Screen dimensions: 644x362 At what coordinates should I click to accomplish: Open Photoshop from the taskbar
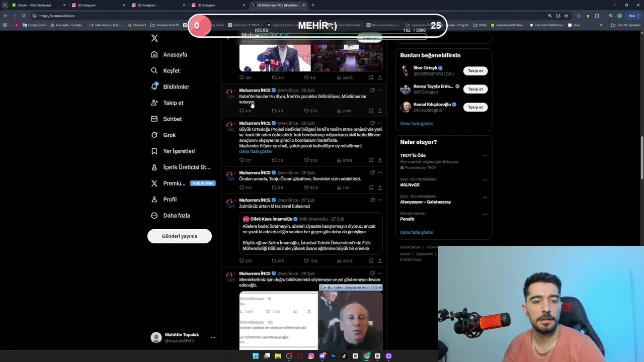pyautogui.click(x=333, y=356)
